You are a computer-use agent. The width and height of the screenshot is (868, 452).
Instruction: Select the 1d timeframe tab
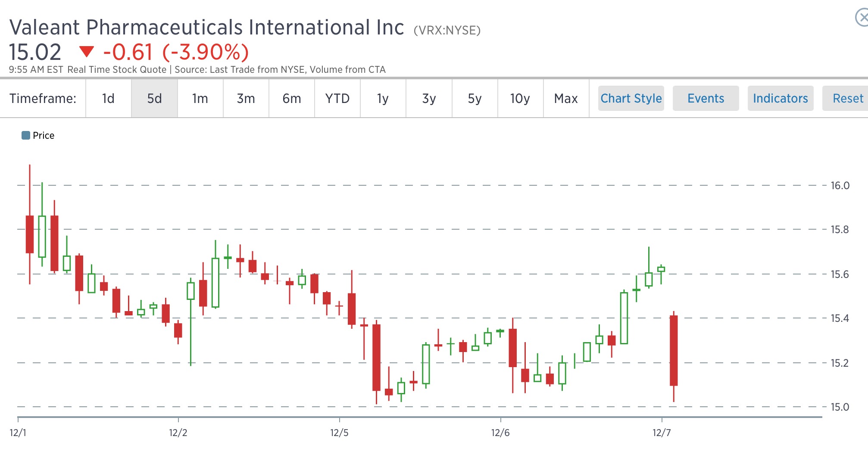coord(109,99)
